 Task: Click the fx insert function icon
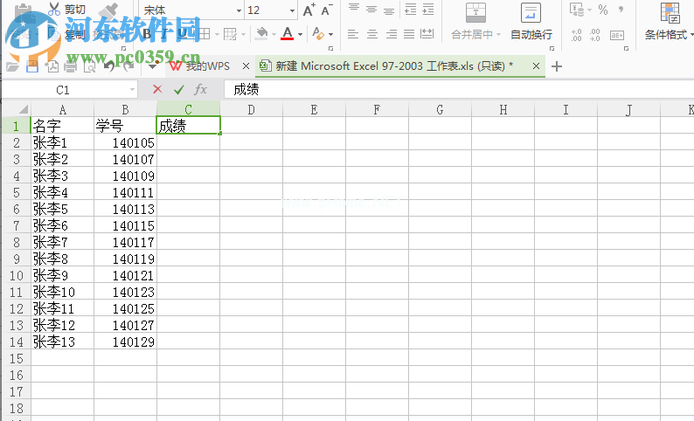[x=200, y=89]
